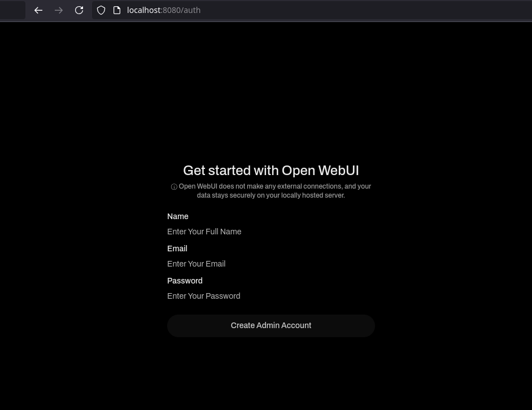
Task: Click the Create Admin Account button
Action: pos(271,325)
